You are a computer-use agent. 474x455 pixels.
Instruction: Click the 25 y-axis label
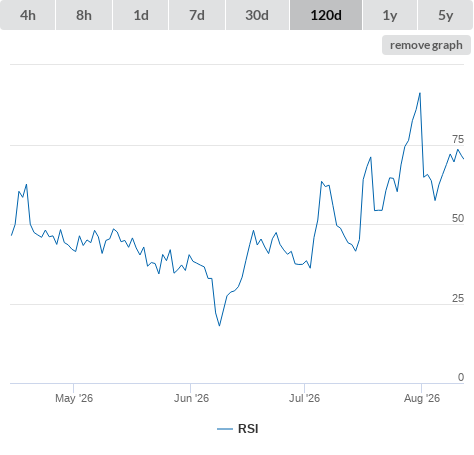point(458,298)
